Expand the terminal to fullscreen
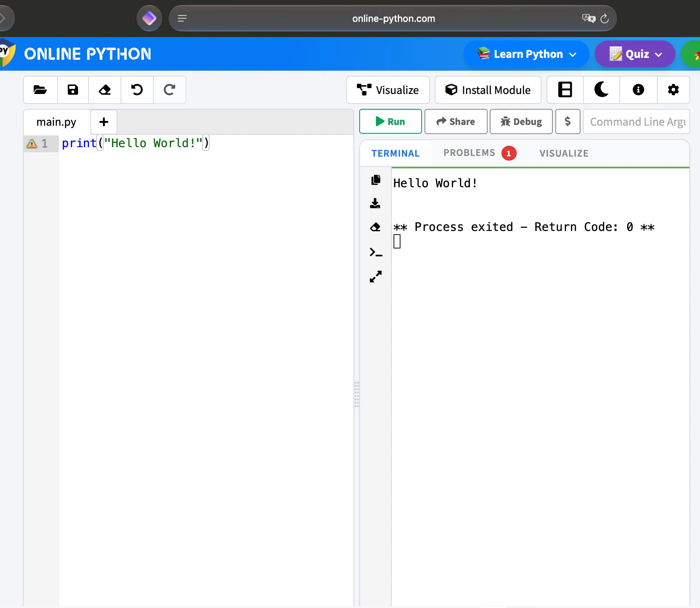Screen dimensions: 700x608 (x=376, y=276)
